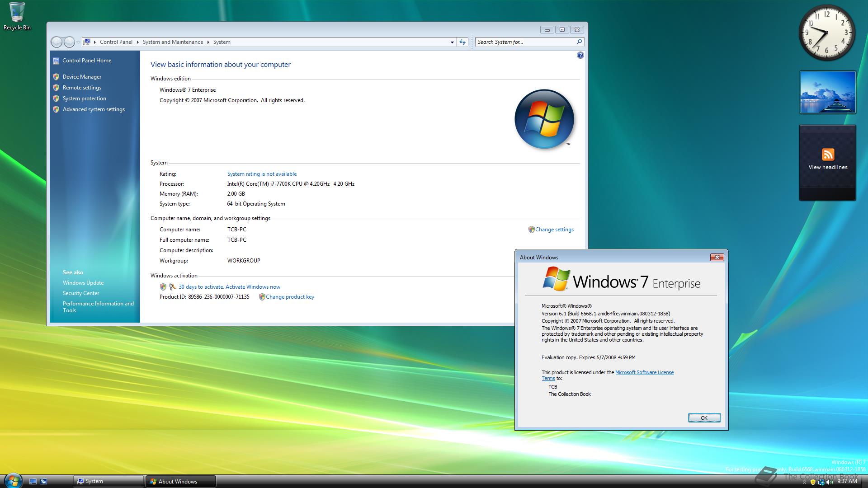
Task: Open Performance Information and Tools link
Action: pyautogui.click(x=98, y=307)
